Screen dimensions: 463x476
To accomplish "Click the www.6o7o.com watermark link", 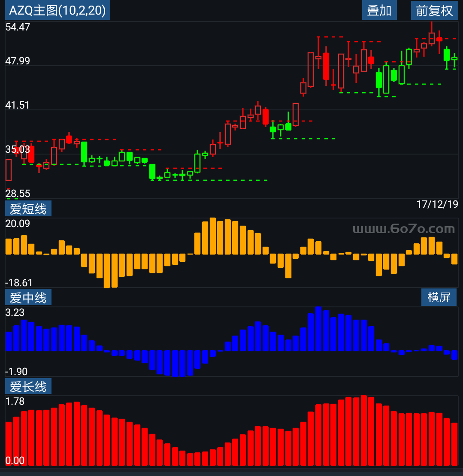I will point(403,229).
